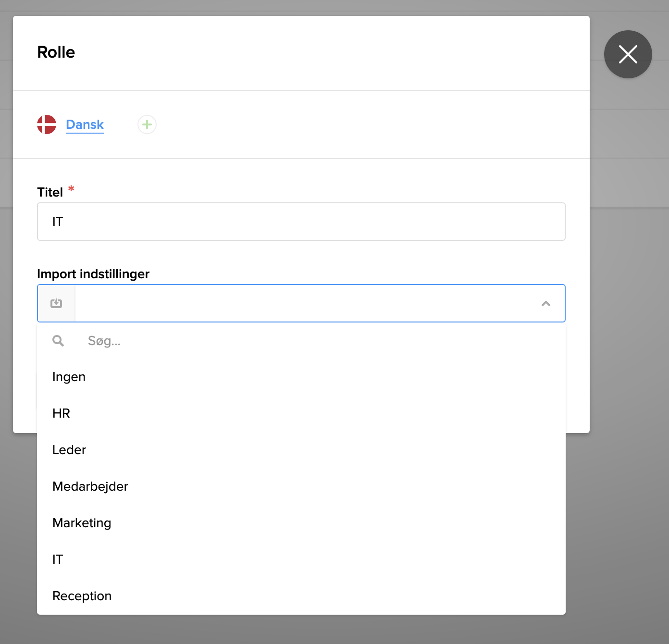
Task: Select the Dansk language tab
Action: pyautogui.click(x=85, y=124)
